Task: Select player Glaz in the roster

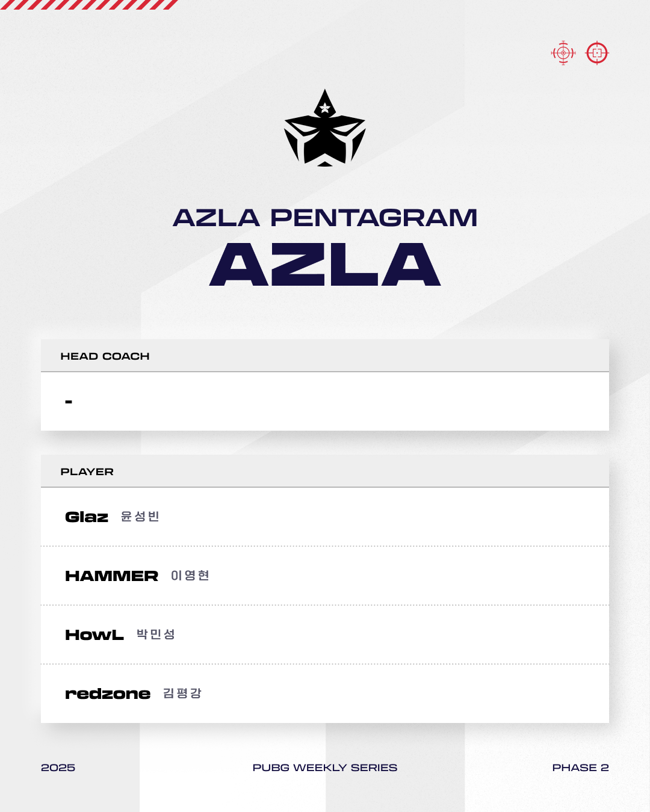Action: coord(87,517)
